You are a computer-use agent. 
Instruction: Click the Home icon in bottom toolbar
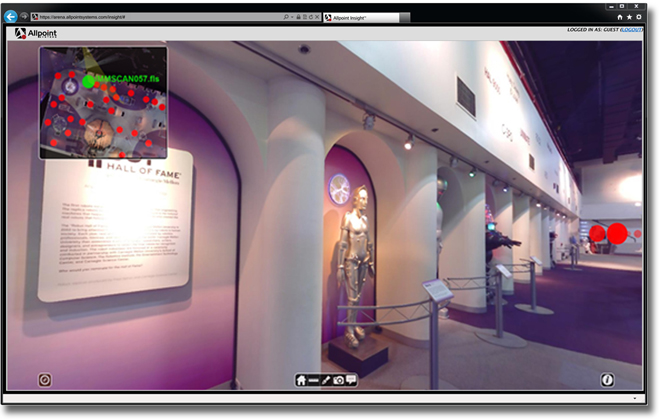(x=301, y=380)
